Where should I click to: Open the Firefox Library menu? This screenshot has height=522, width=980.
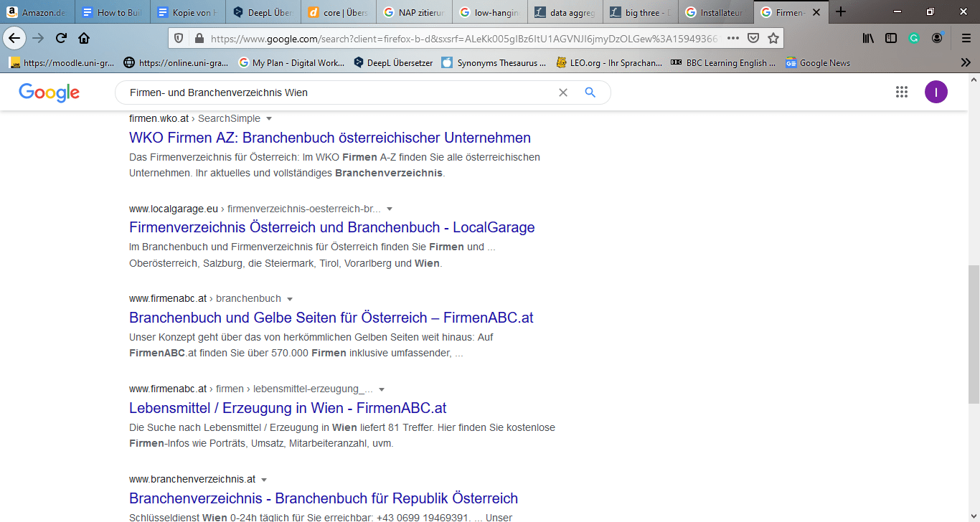pos(868,38)
